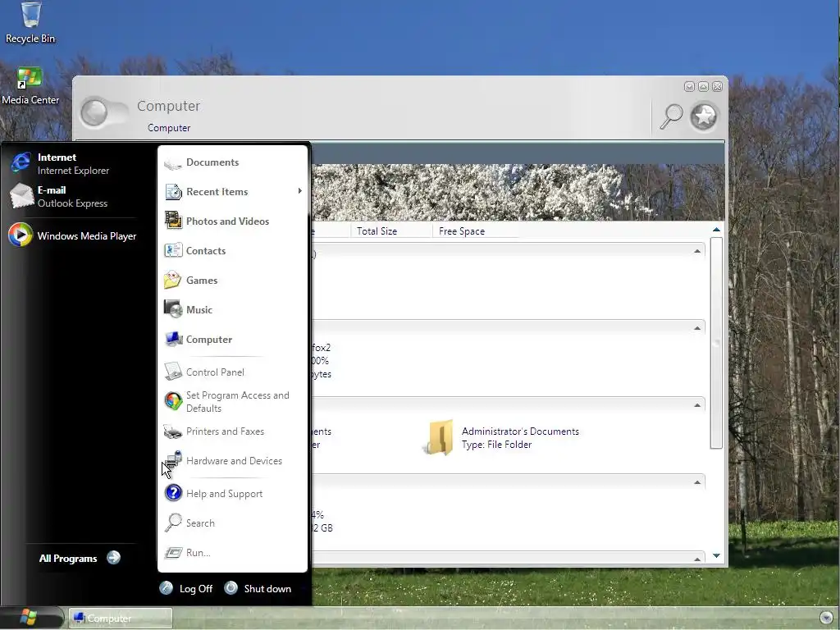
Task: Collapse the first group in the Computer window
Action: (x=697, y=251)
